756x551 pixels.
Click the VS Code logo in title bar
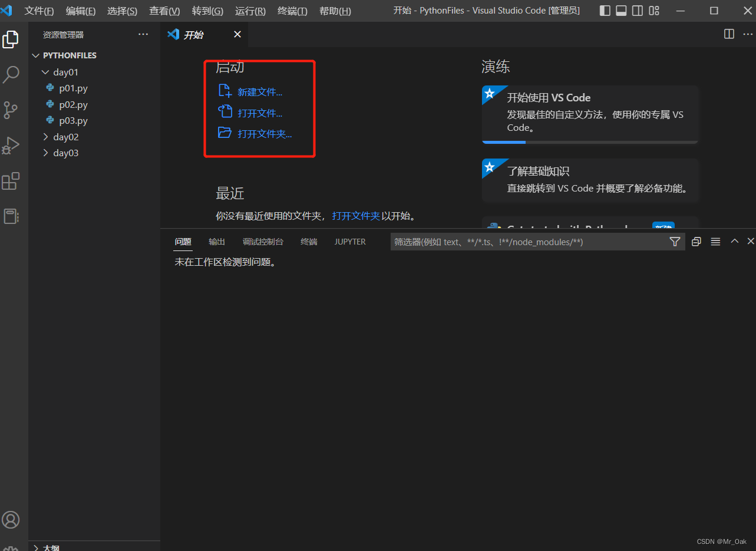(6, 11)
